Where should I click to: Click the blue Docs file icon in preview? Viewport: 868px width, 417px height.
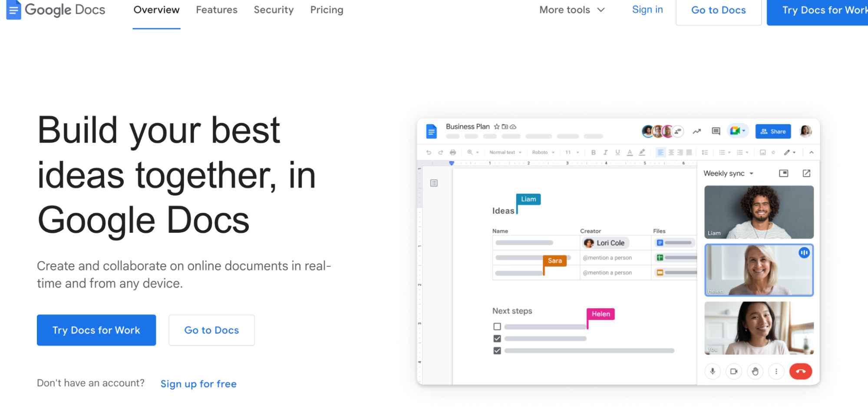pyautogui.click(x=431, y=131)
